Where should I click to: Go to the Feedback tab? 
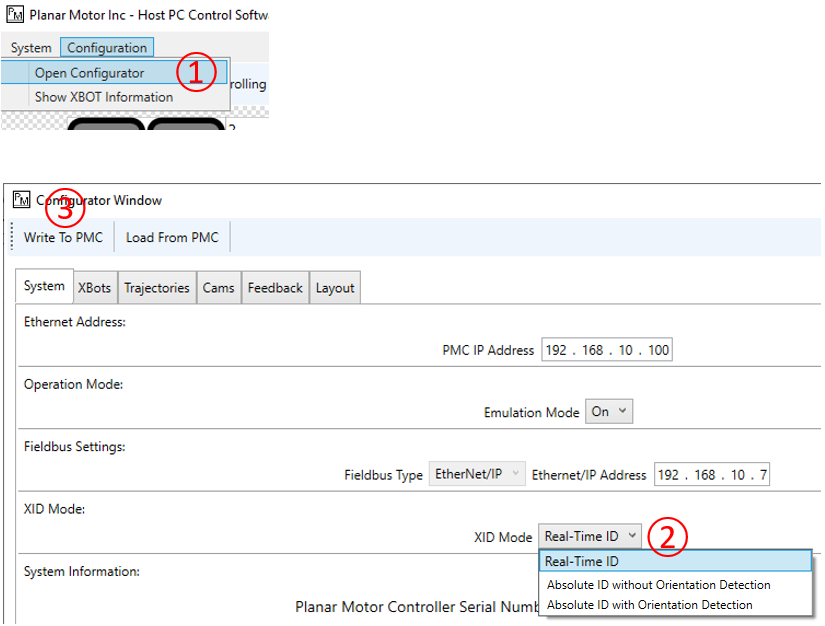(x=275, y=288)
